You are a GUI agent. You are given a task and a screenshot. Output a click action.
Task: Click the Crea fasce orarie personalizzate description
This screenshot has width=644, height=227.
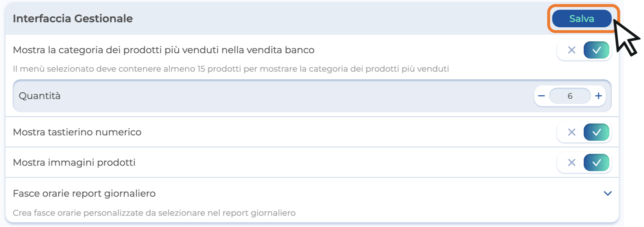tap(154, 213)
